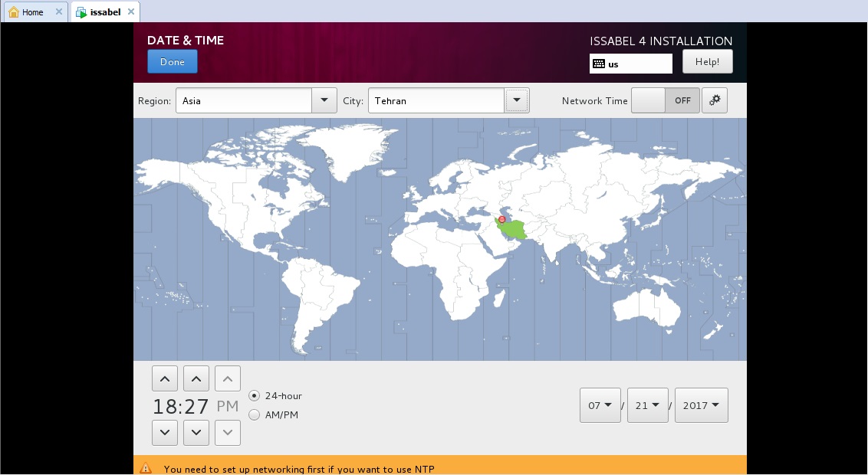The width and height of the screenshot is (868, 475).
Task: Click the keyboard icon next to us
Action: [598, 64]
